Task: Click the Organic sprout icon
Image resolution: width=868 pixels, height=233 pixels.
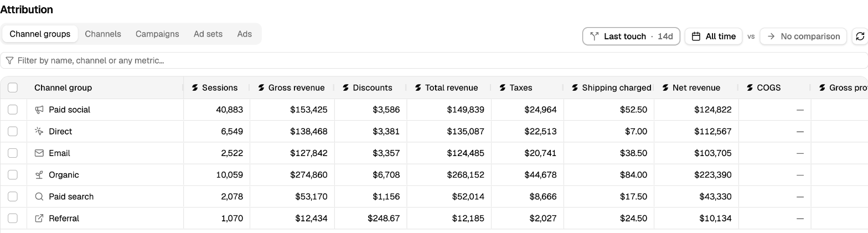Action: coord(39,175)
